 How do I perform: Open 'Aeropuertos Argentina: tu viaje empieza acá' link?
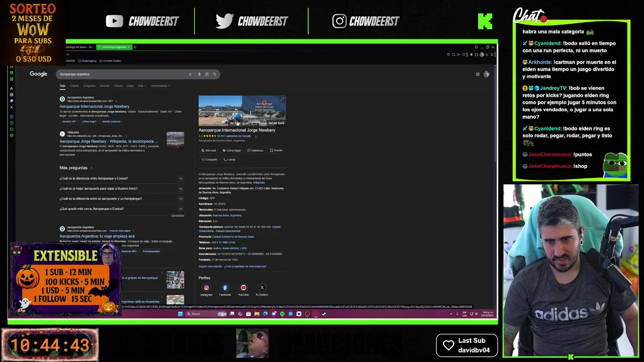(x=97, y=236)
